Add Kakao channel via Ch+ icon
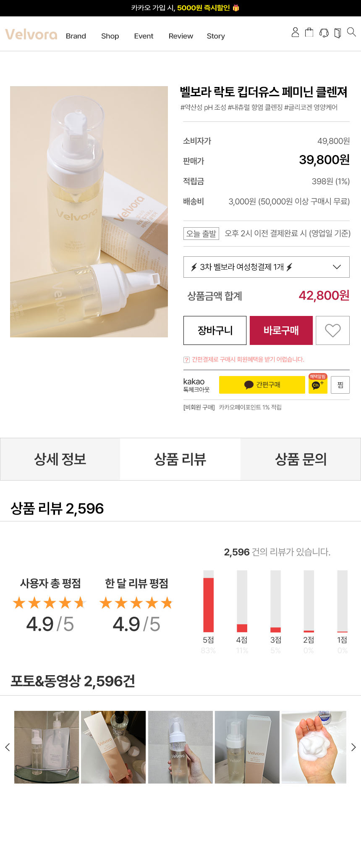The height and width of the screenshot is (868, 361). (317, 384)
